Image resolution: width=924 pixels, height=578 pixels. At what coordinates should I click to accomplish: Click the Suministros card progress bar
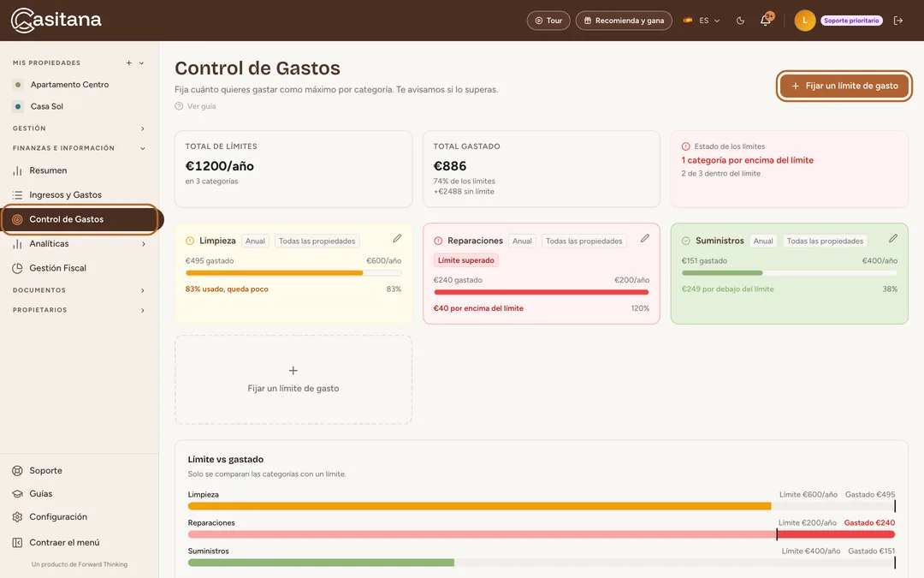click(790, 273)
